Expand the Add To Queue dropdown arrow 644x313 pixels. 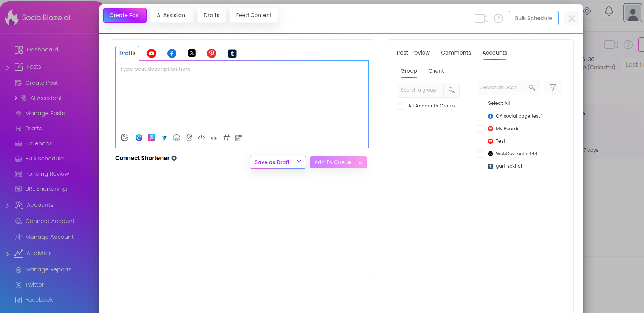click(x=361, y=162)
